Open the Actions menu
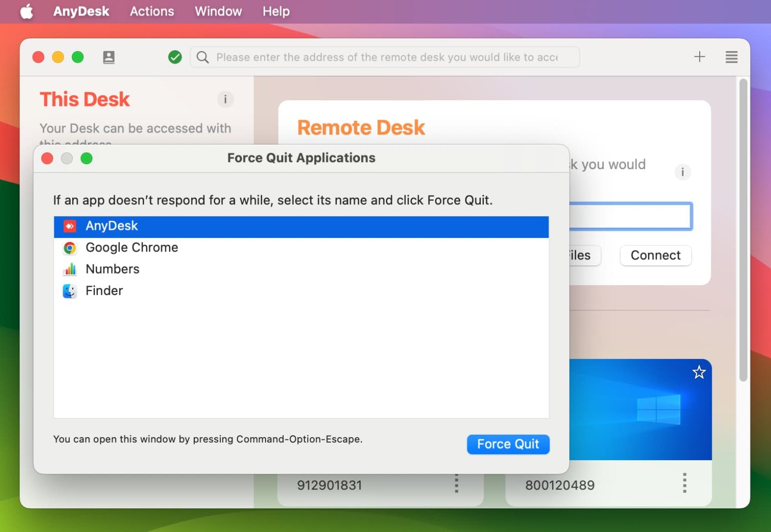771x532 pixels. coord(152,11)
